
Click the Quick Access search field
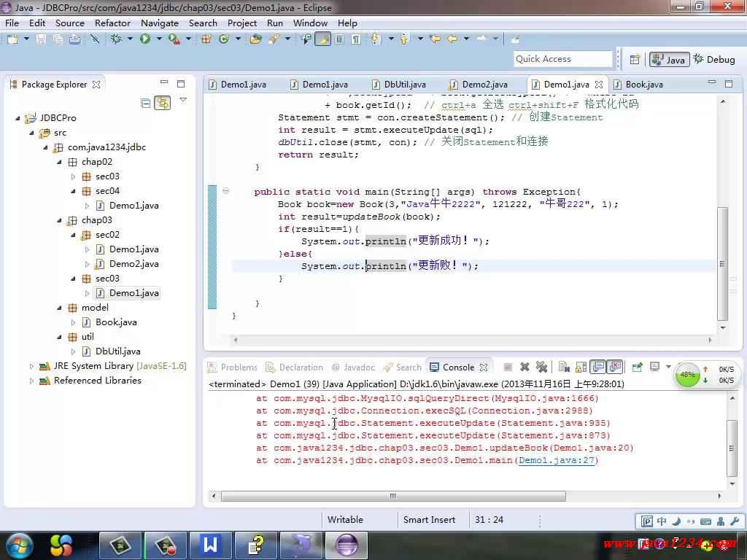[563, 59]
